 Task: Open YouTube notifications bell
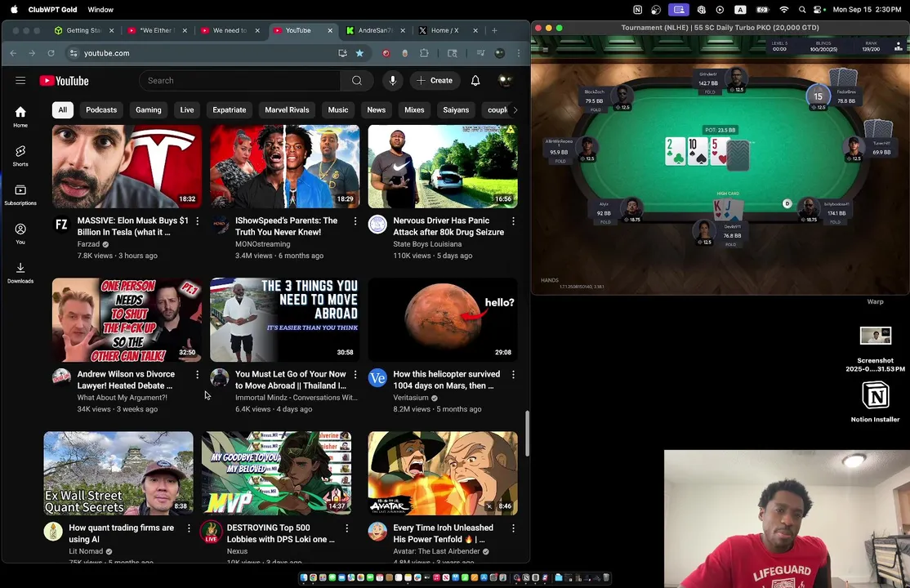(475, 81)
